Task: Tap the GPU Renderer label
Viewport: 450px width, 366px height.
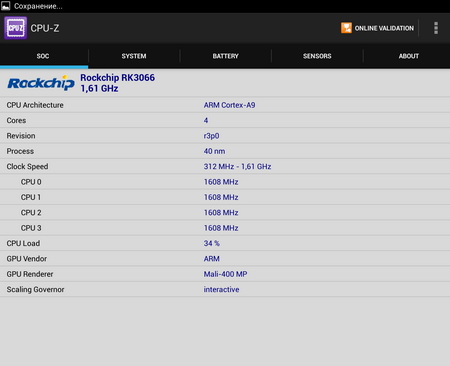Action: [x=30, y=274]
